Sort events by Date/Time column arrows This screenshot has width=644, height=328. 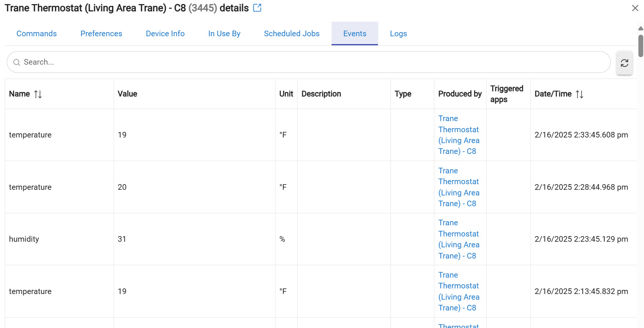coord(580,94)
